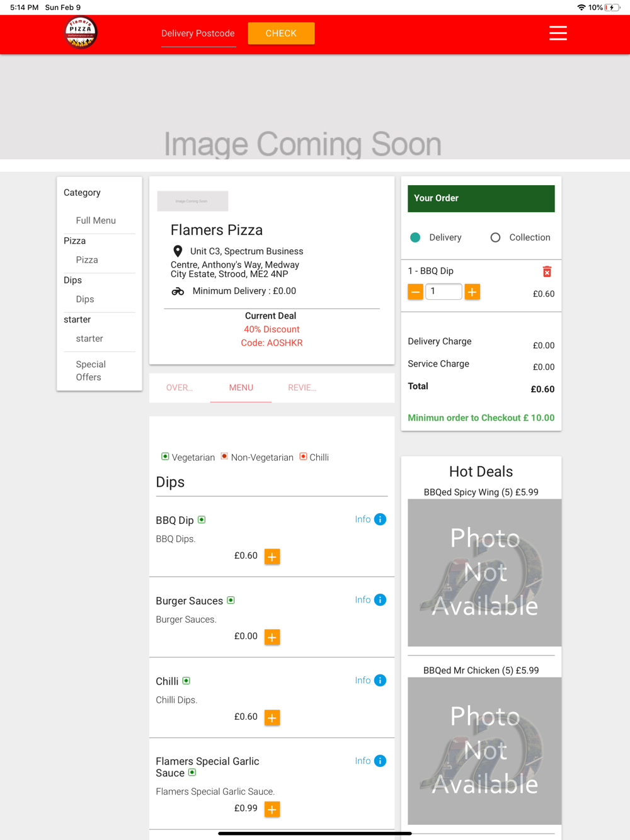Tap the delivery bike icon
Image resolution: width=630 pixels, height=840 pixels.
click(178, 291)
